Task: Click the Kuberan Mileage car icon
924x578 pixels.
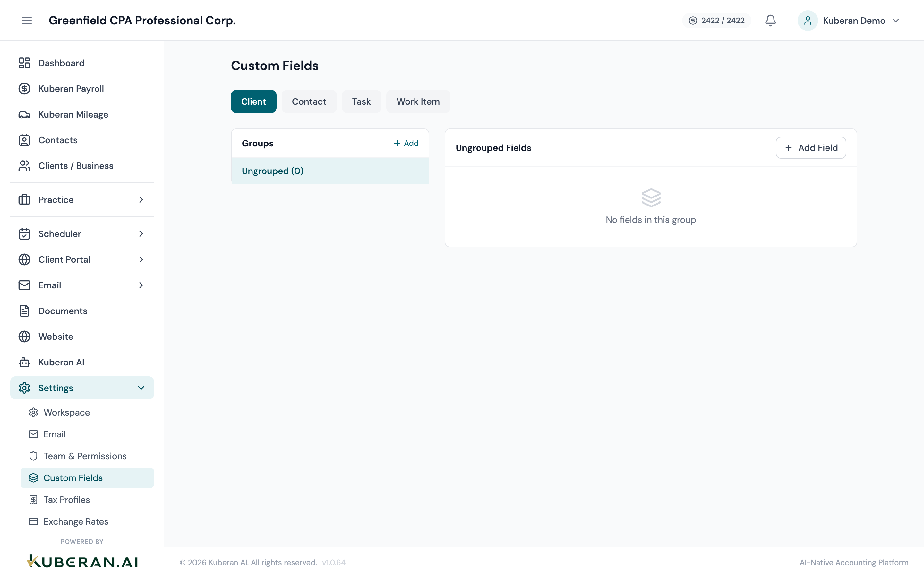Action: pos(24,114)
